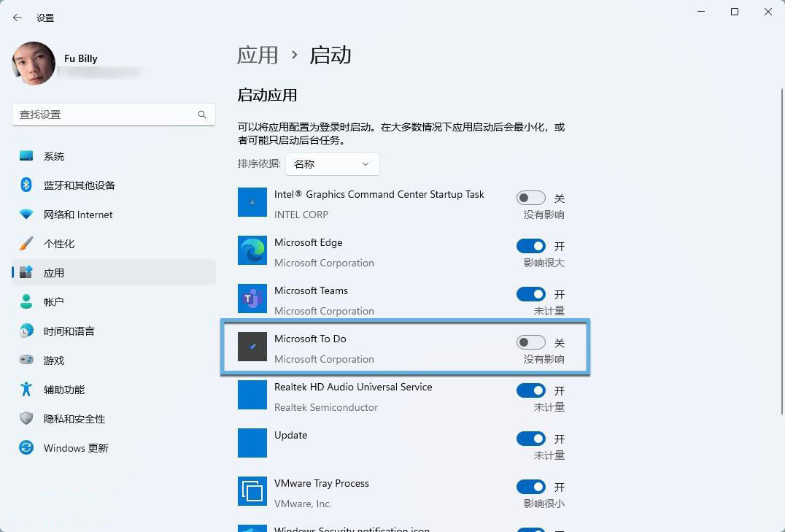Screen dimensions: 785x532
Task: Click the Microsoft Teams app icon
Action: [x=252, y=298]
